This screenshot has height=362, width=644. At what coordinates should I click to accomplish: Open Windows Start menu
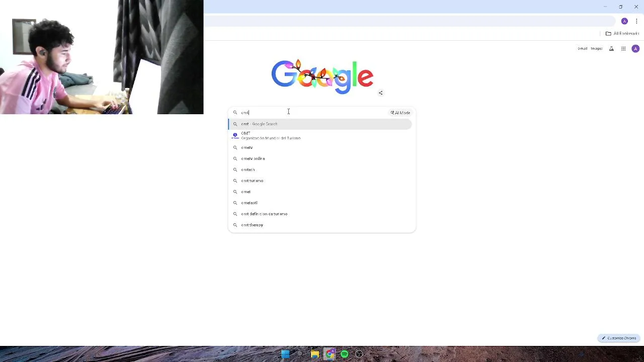285,354
